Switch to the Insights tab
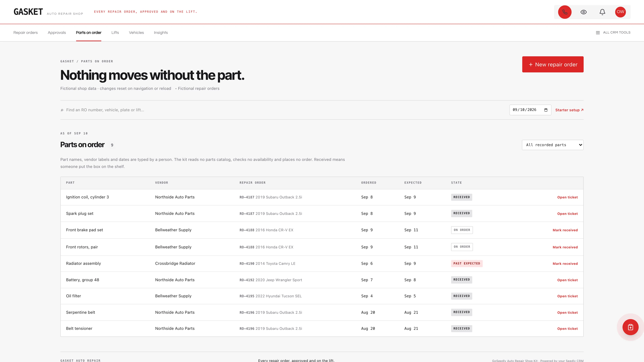 point(161,33)
